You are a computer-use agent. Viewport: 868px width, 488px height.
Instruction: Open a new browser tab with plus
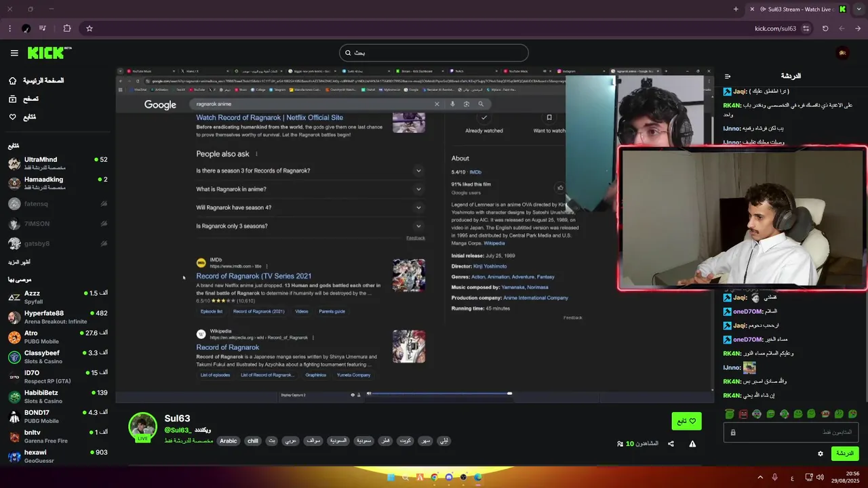(x=736, y=9)
